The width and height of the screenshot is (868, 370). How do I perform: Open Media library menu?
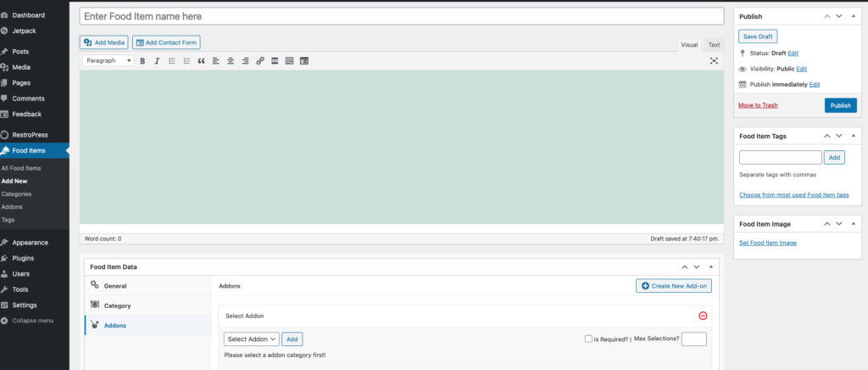[23, 67]
